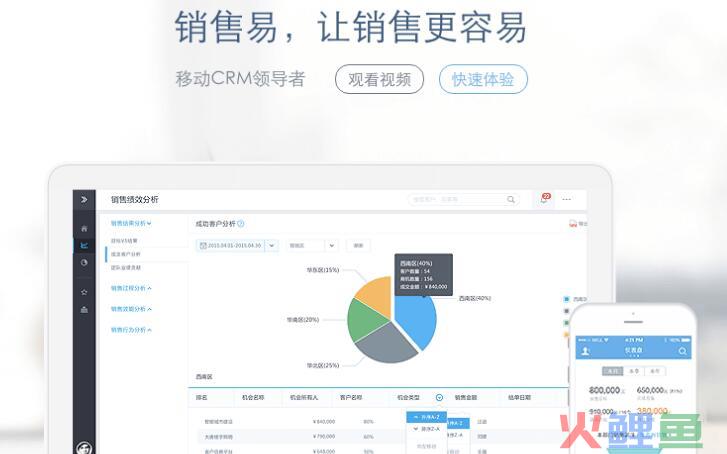The height and width of the screenshot is (454, 727).
Task: Select the chart analytics sidebar icon
Action: pyautogui.click(x=84, y=245)
